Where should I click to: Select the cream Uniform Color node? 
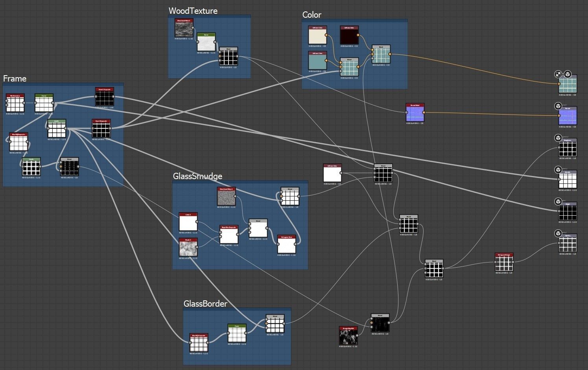(x=318, y=35)
